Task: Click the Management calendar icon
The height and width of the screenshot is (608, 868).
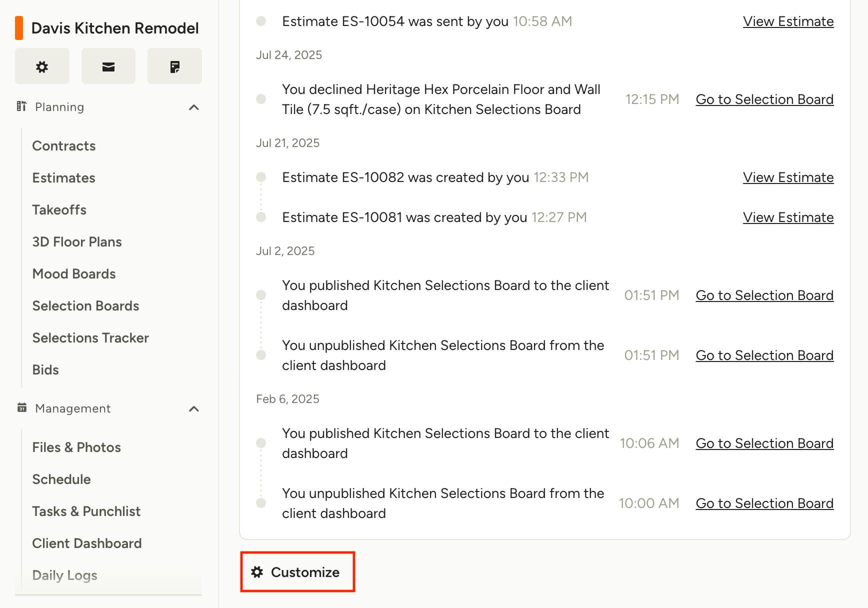Action: pyautogui.click(x=22, y=408)
